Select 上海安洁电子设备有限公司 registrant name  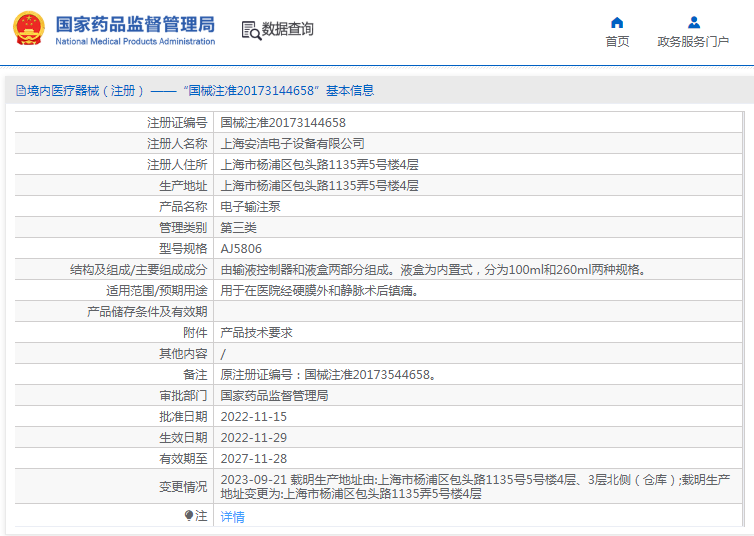tap(292, 144)
